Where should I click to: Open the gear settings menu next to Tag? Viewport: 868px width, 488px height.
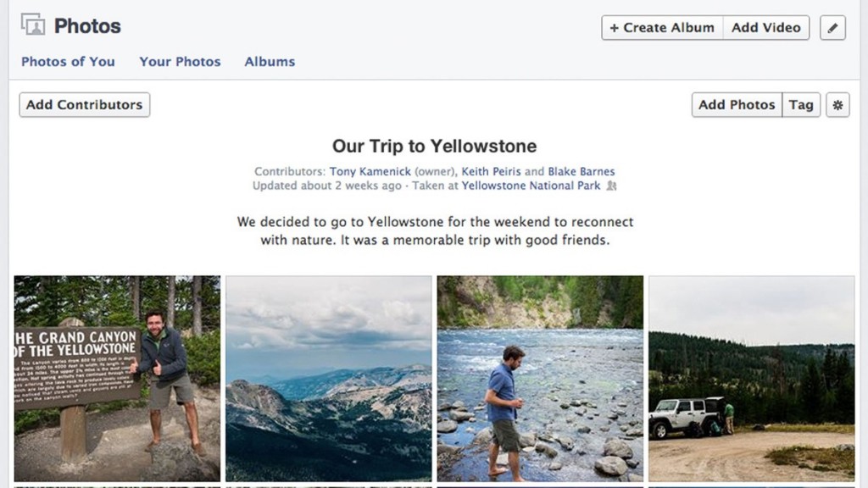click(838, 104)
